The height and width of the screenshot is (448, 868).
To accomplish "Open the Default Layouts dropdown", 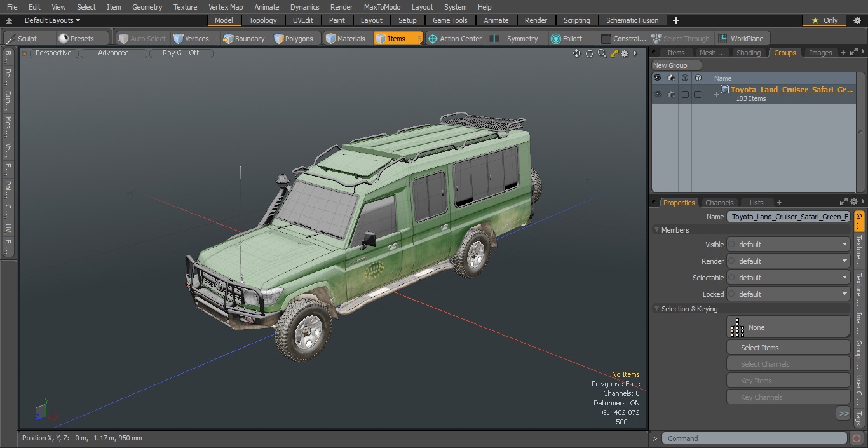I will click(x=52, y=20).
